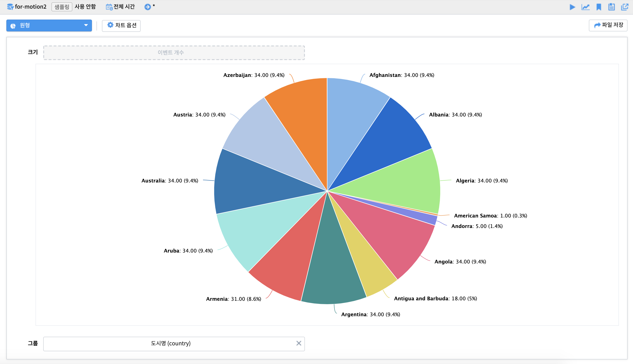633x364 pixels.
Task: Click the 전체 시간 time range label
Action: point(124,7)
